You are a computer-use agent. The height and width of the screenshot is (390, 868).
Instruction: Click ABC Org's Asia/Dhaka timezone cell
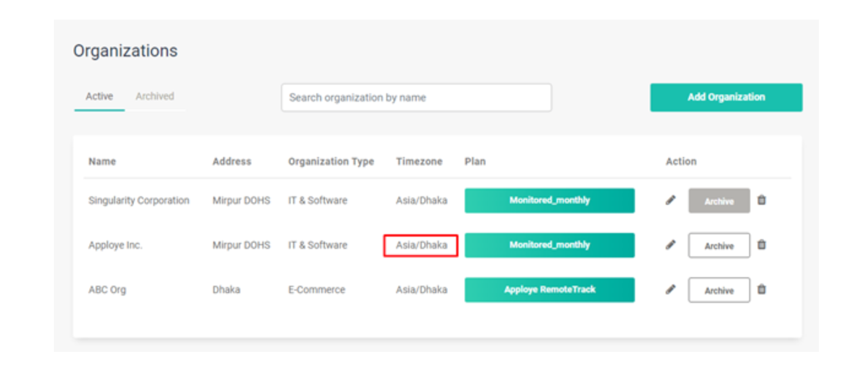422,290
